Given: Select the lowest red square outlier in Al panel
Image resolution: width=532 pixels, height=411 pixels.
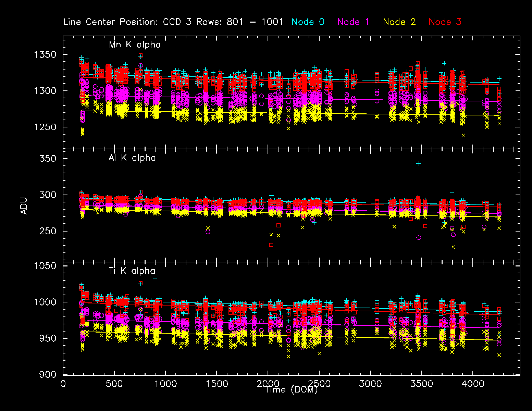Looking at the screenshot, I should click(271, 245).
